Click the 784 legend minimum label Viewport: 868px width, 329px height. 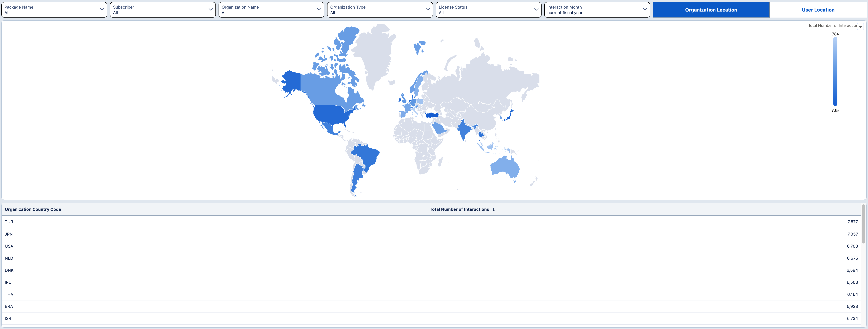(835, 34)
